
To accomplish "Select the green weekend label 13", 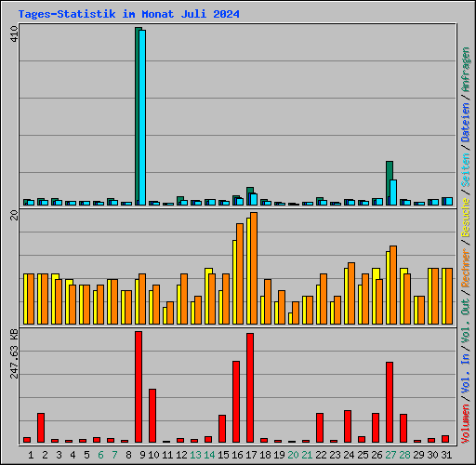I will [195, 455].
